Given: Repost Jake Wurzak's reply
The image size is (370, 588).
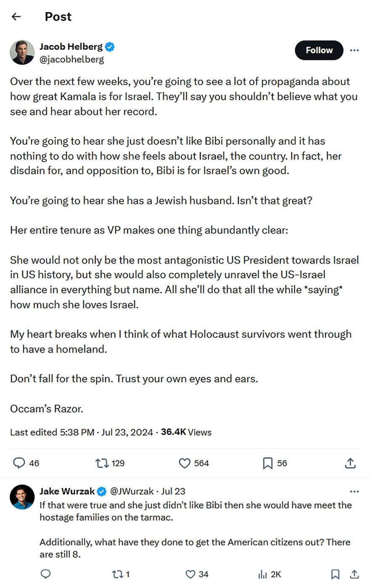Looking at the screenshot, I should pos(116,574).
